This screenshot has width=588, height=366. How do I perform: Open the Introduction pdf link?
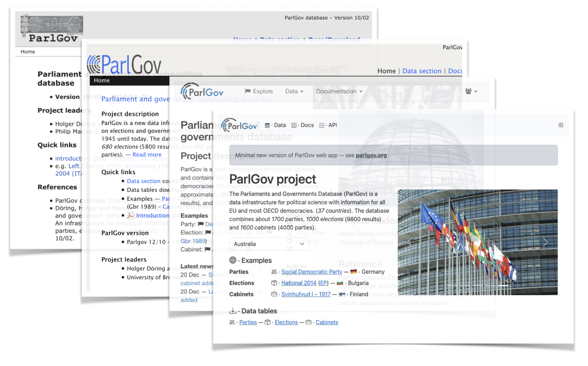click(153, 215)
